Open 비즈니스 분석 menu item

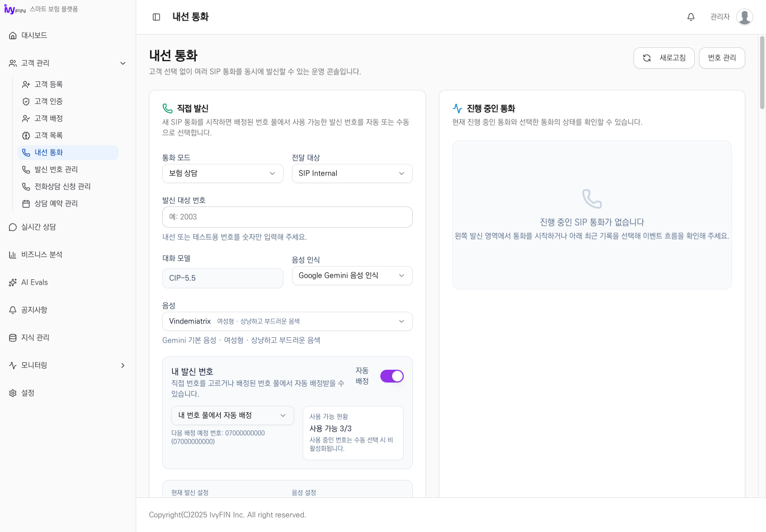click(68, 255)
